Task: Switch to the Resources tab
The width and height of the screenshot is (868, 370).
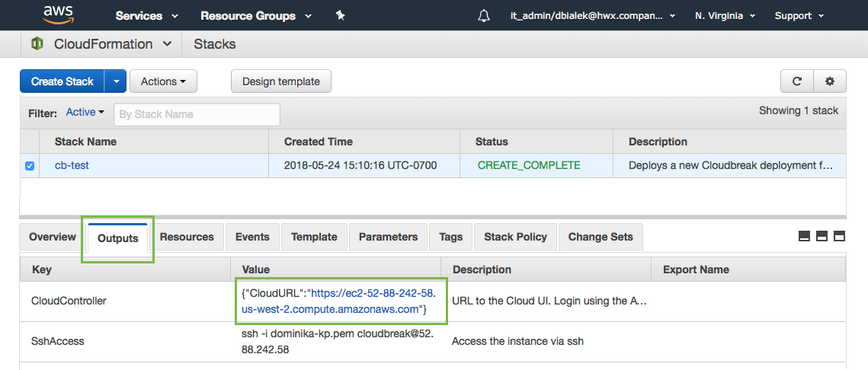Action: pos(187,237)
